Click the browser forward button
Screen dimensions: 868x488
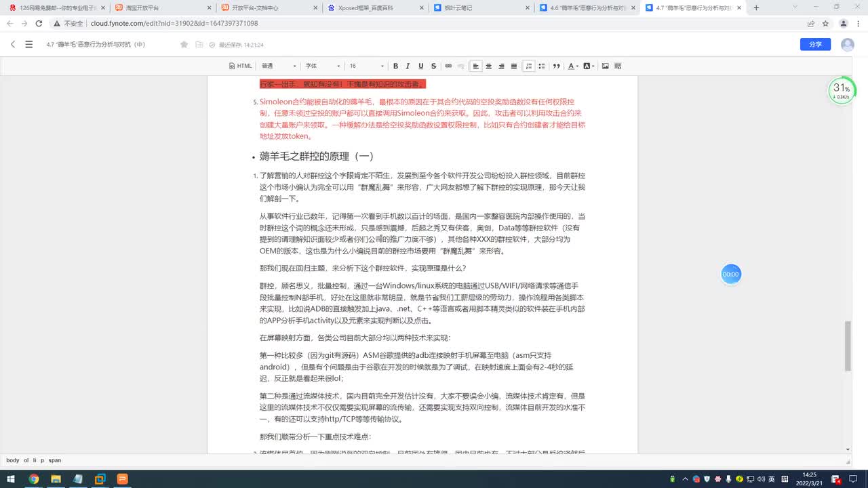(x=24, y=23)
